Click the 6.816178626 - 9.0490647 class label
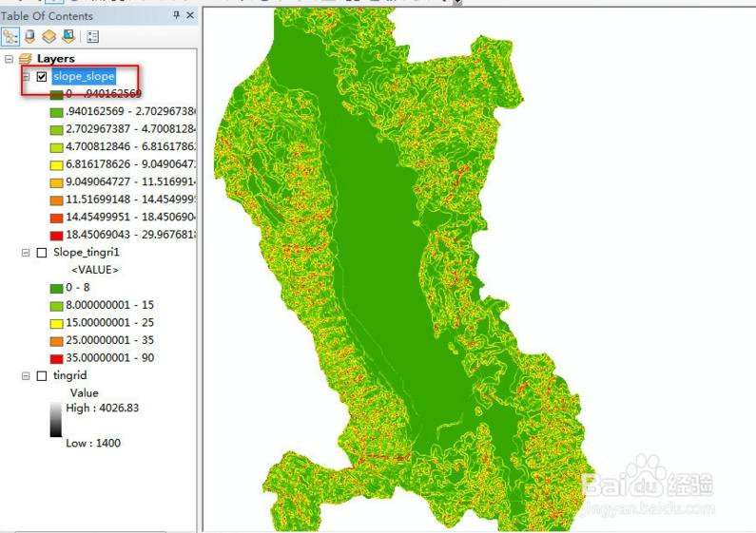This screenshot has height=533, width=756. (x=130, y=163)
